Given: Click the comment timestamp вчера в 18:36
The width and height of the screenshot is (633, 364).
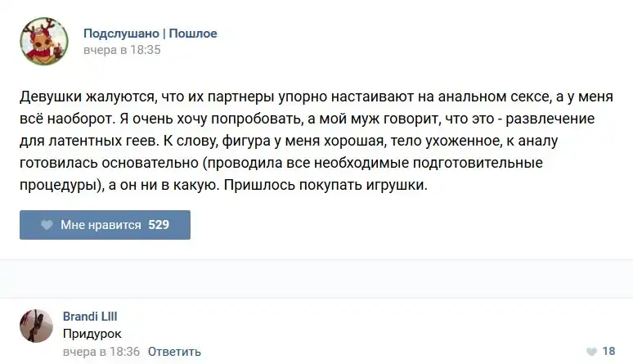Looking at the screenshot, I should pos(102,352).
